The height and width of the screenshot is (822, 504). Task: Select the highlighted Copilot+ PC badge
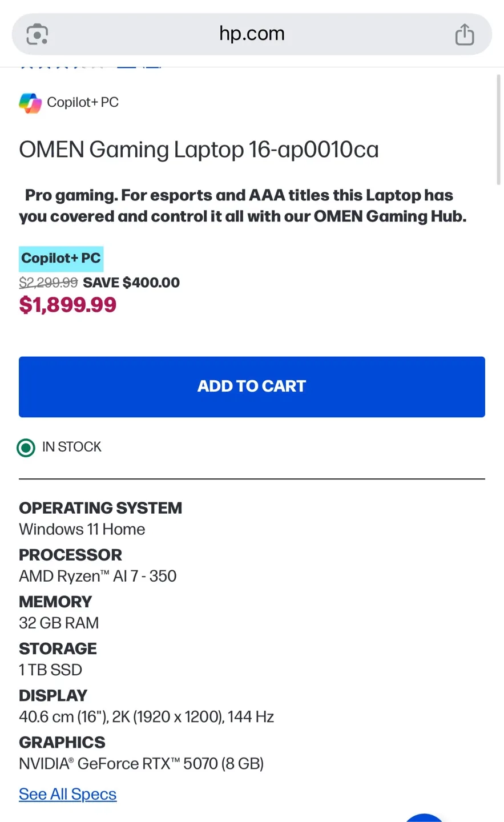tap(61, 258)
